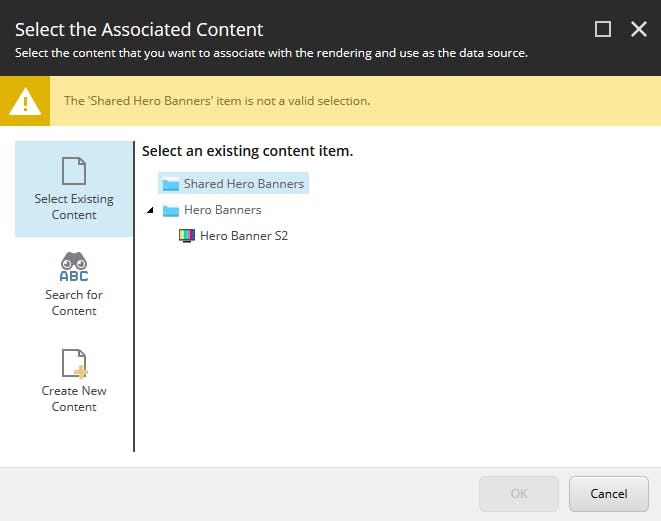Select the Shared Hero Banners tree item
This screenshot has height=521, width=661.
click(x=234, y=183)
